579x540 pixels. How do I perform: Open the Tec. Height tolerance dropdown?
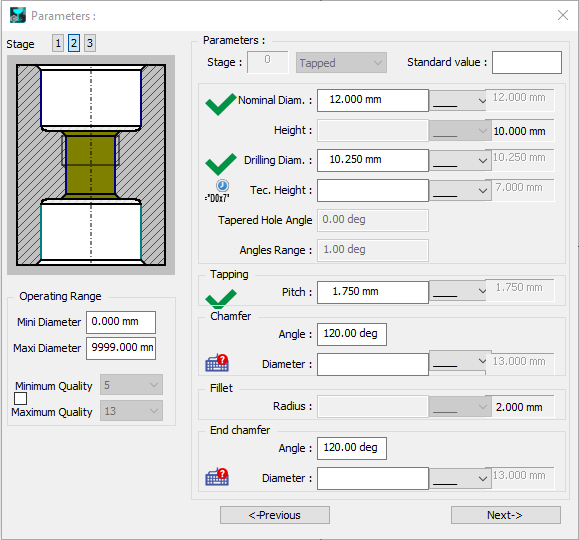click(460, 190)
